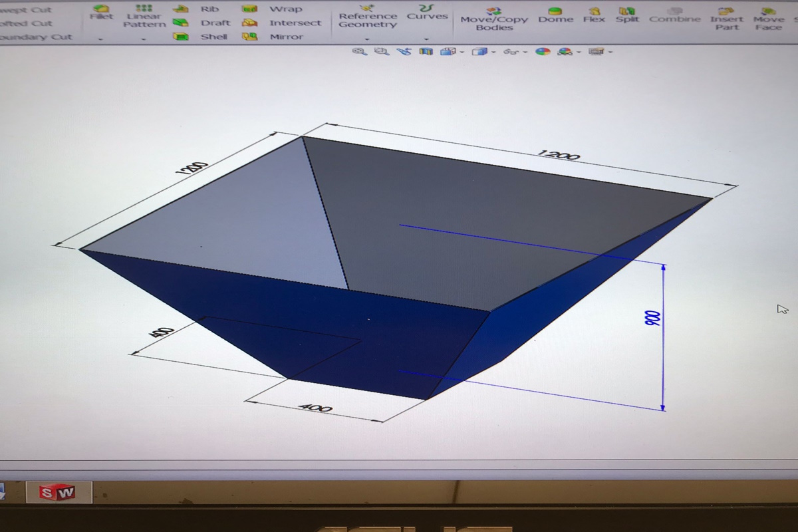Viewport: 798px width, 532px height.
Task: Click Hide/Show Items glasses icon
Action: (511, 51)
